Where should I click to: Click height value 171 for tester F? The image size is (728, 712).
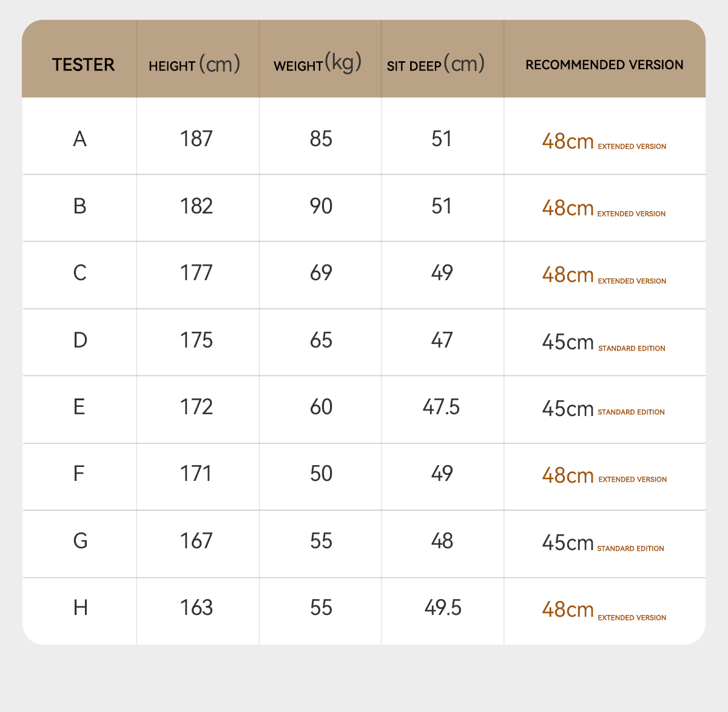197,474
